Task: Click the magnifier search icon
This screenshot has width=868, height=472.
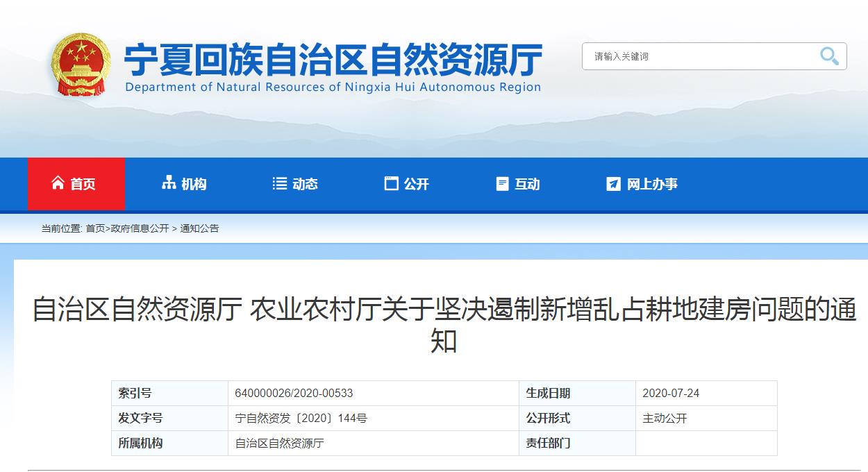Action: tap(829, 56)
